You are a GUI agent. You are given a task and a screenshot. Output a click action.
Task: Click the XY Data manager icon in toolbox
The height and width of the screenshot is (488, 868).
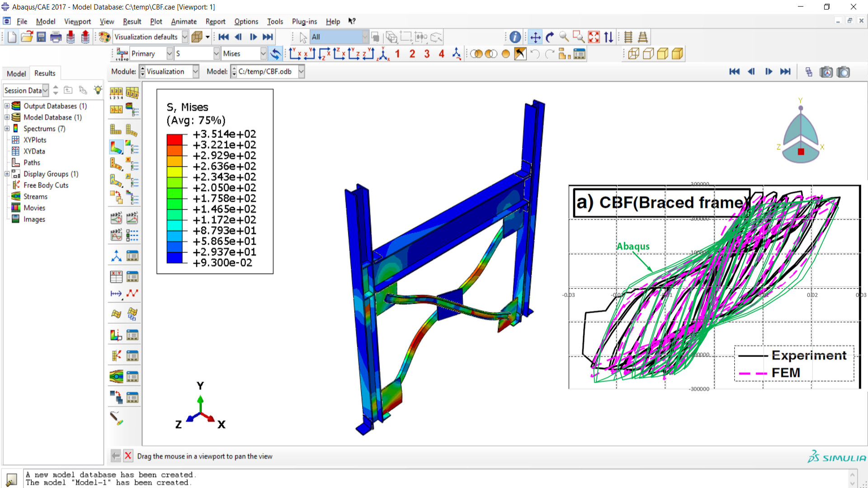132,277
